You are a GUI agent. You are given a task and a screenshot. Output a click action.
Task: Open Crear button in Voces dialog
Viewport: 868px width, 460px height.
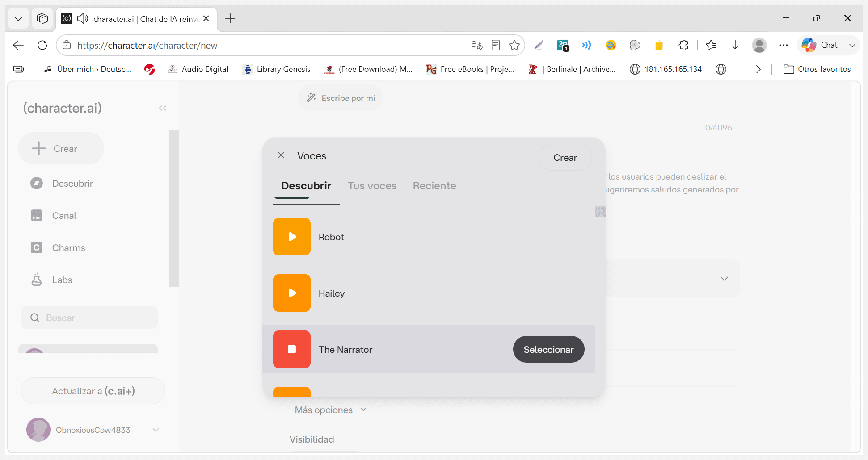coord(565,158)
